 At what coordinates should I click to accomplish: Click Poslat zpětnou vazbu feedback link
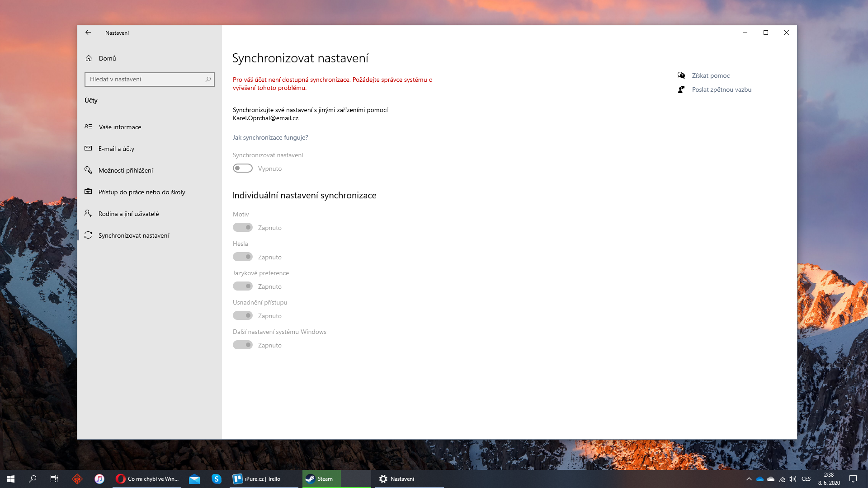point(721,89)
